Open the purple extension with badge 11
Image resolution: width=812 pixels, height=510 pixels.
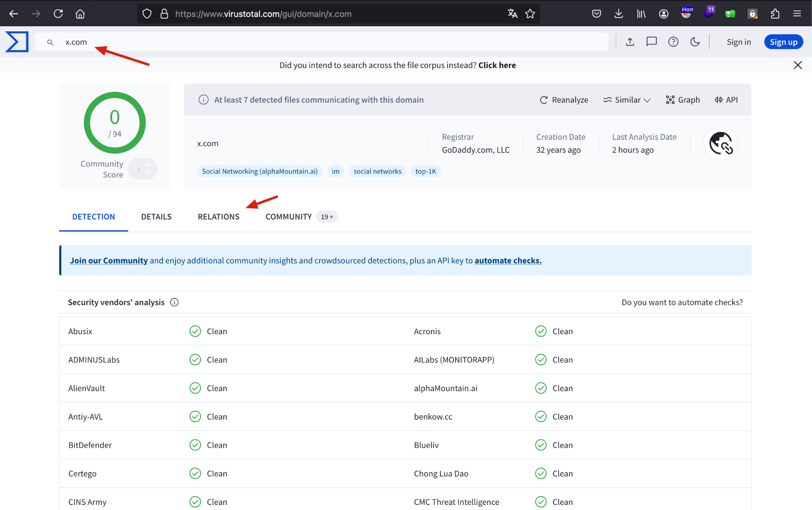[x=708, y=13]
